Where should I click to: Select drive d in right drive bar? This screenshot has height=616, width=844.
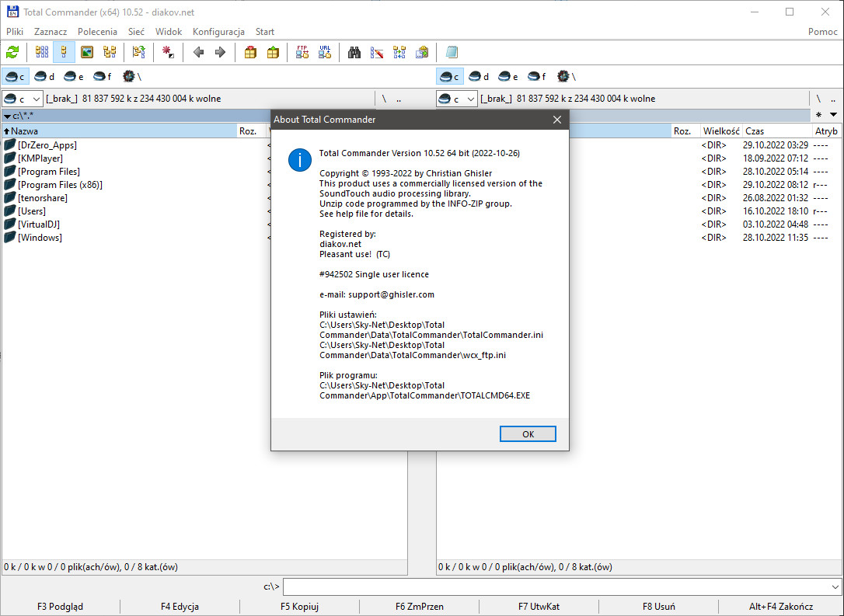point(479,77)
